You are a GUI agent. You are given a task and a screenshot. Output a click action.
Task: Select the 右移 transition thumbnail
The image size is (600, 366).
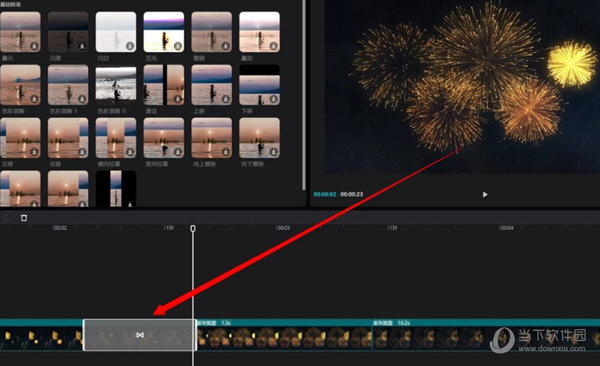68,137
